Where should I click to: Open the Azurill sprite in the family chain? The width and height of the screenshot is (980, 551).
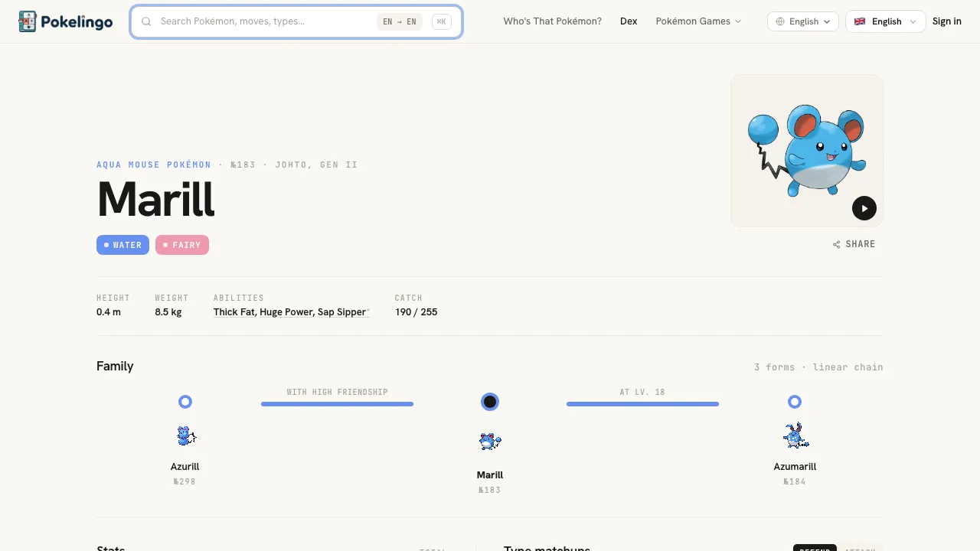pos(185,436)
